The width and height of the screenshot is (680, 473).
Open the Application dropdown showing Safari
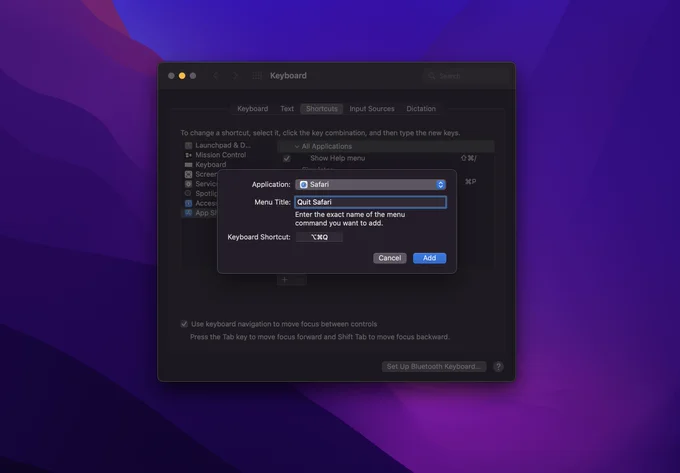click(370, 185)
